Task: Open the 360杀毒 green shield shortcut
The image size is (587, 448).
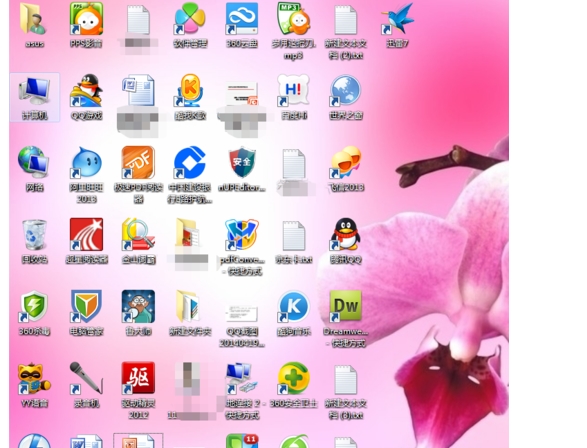Action: pos(34,313)
